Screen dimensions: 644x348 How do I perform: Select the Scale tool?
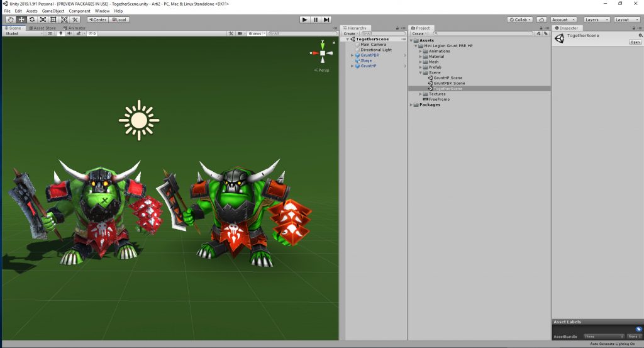[x=43, y=20]
